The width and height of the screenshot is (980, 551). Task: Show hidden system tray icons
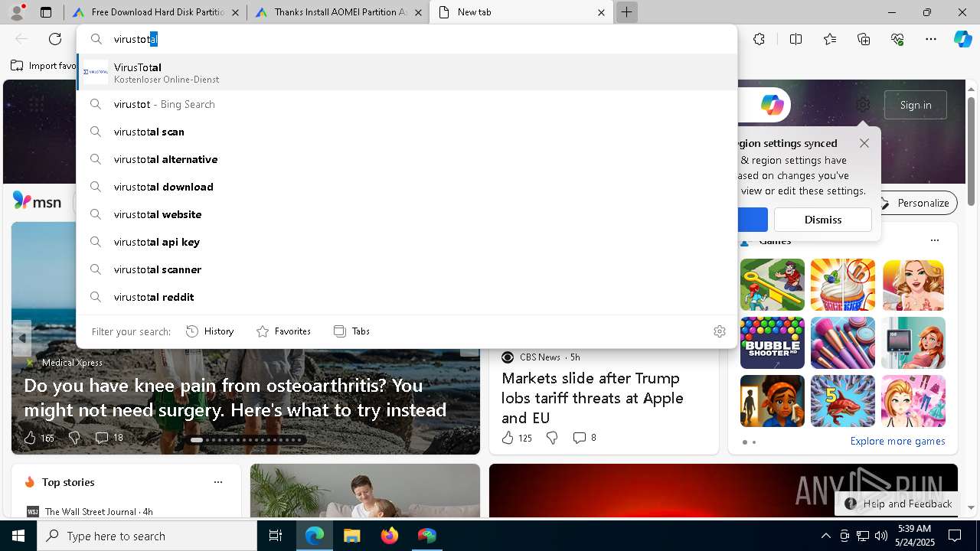(826, 536)
